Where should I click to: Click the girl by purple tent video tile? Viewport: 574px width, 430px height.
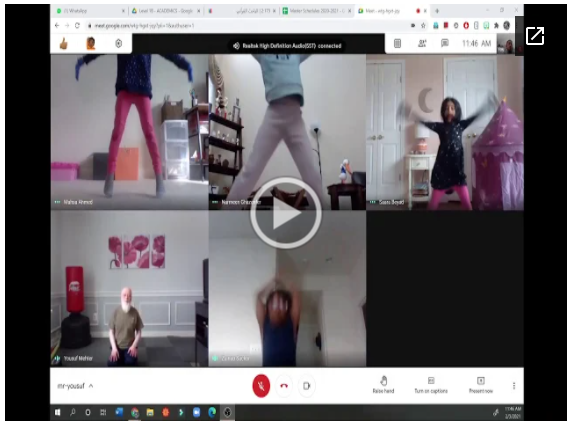(445, 132)
